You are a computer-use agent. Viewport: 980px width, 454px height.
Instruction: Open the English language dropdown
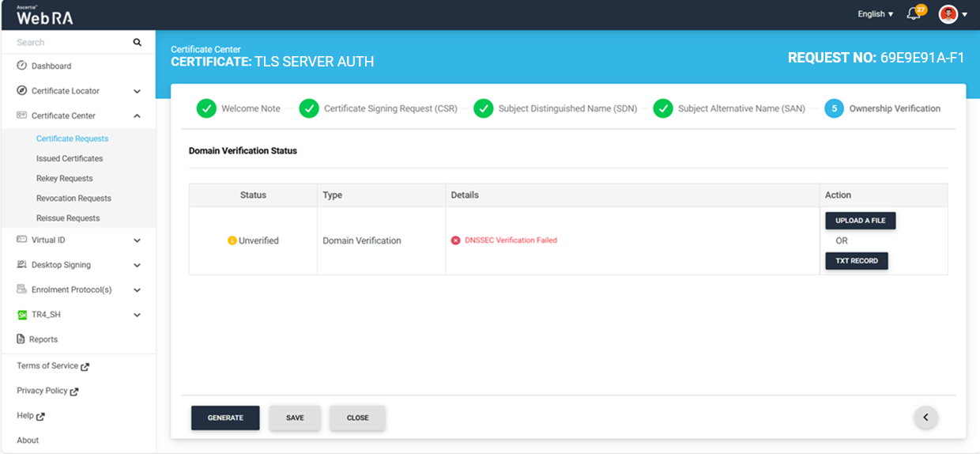(x=876, y=14)
